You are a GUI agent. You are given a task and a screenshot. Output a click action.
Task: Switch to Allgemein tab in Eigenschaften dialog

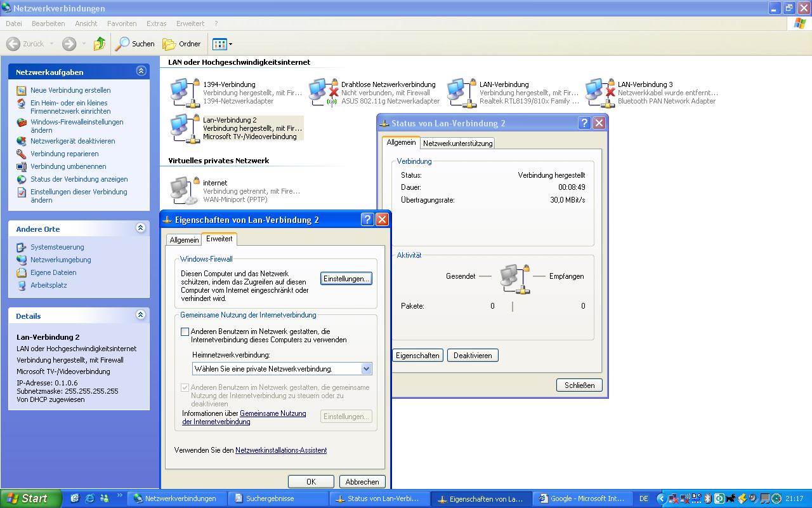click(x=184, y=240)
